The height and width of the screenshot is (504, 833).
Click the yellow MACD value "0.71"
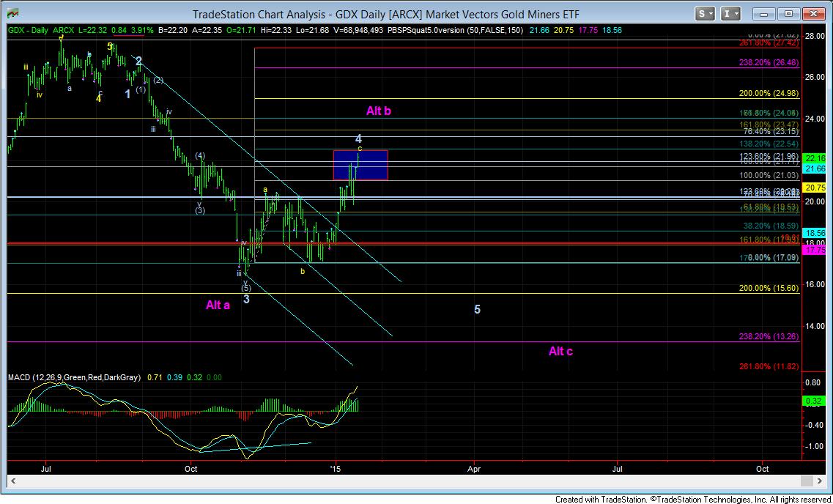155,377
